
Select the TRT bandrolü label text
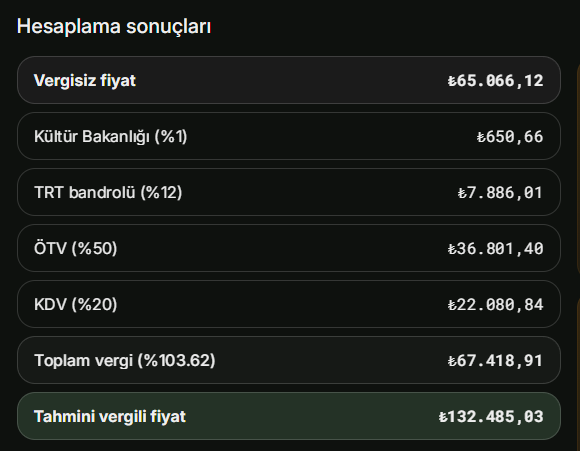pos(85,192)
